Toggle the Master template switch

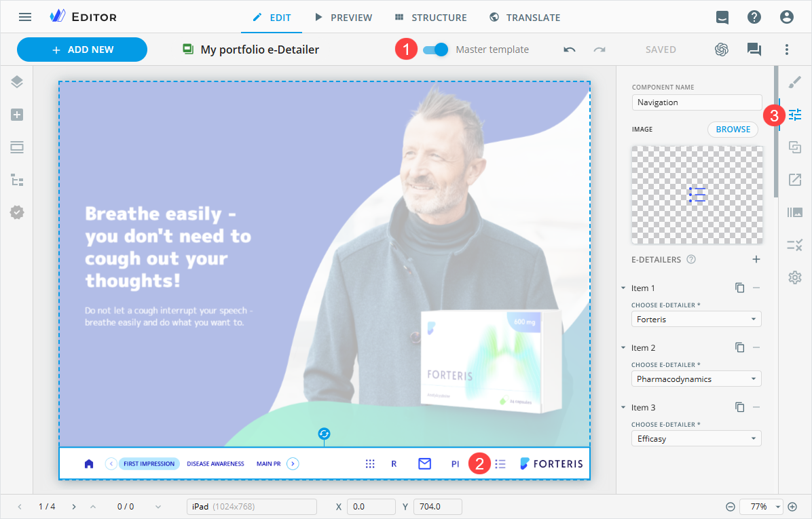(x=435, y=50)
